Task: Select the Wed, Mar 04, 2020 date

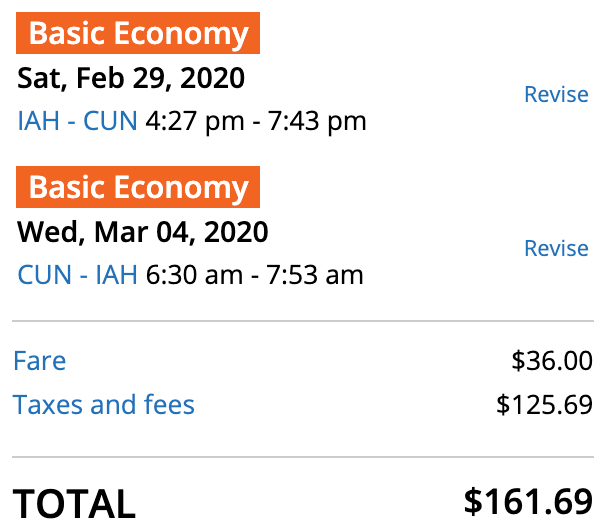Action: [x=143, y=232]
